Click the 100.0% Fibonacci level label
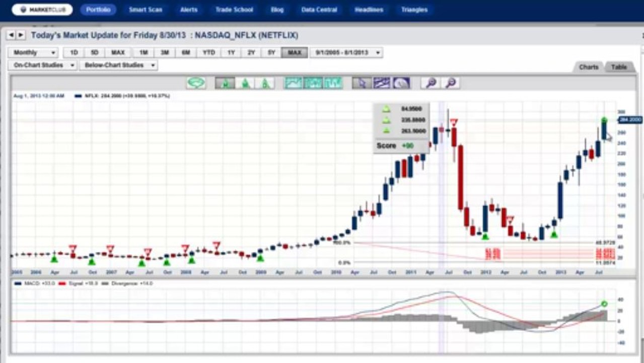This screenshot has width=644, height=363. point(342,243)
